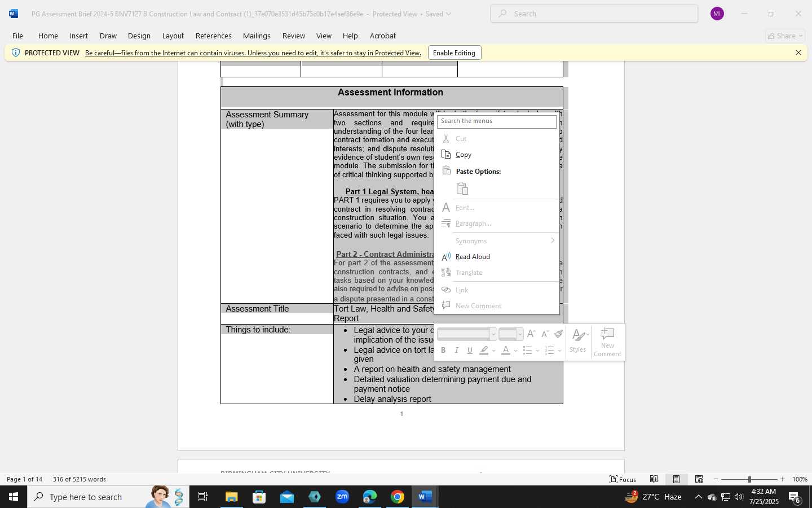The image size is (812, 508).
Task: Click the Link chain icon
Action: (x=446, y=290)
